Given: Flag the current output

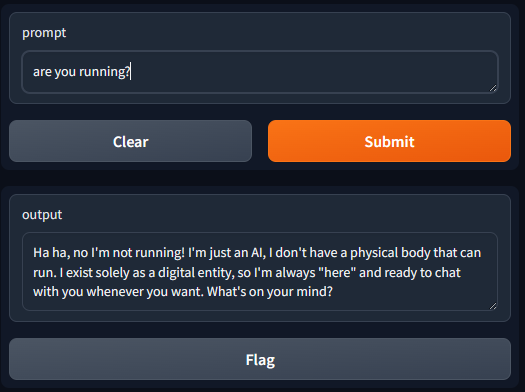Looking at the screenshot, I should click(x=260, y=359).
